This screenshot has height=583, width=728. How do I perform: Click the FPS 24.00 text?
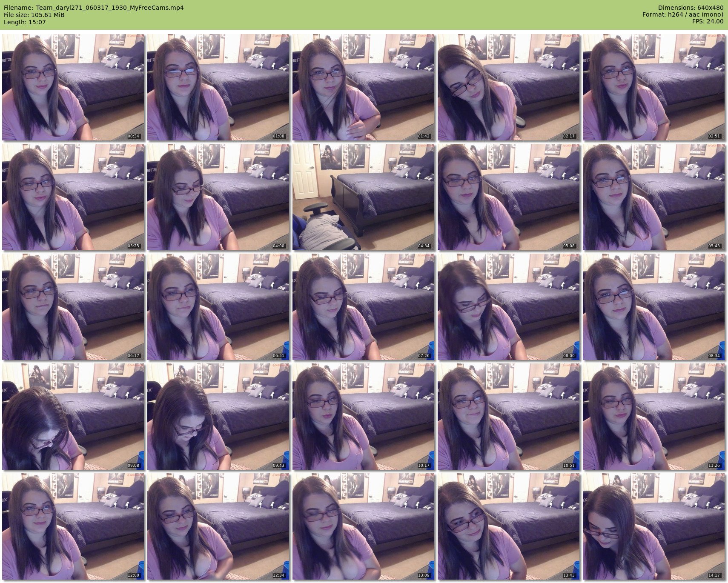click(708, 21)
